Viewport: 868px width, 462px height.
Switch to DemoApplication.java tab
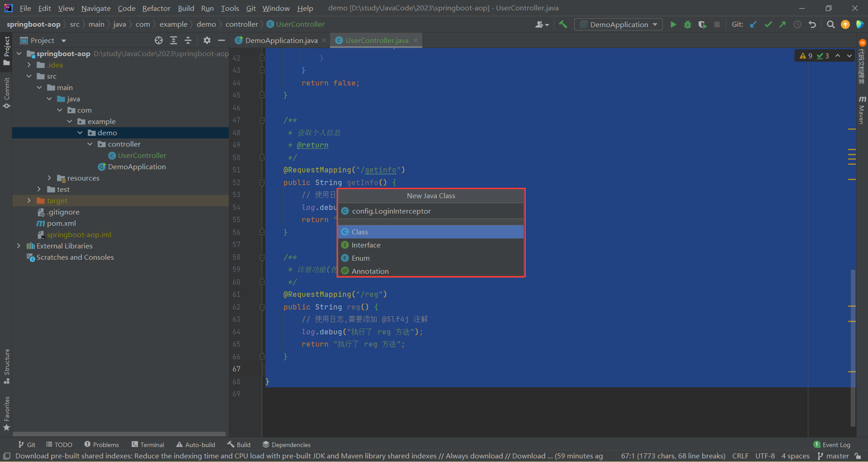[x=276, y=40]
